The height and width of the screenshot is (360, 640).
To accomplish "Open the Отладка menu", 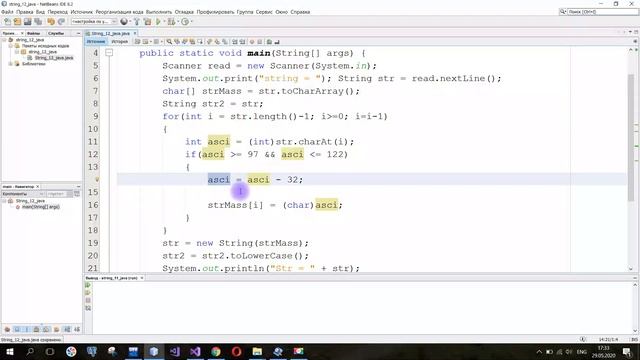I will coord(184,12).
